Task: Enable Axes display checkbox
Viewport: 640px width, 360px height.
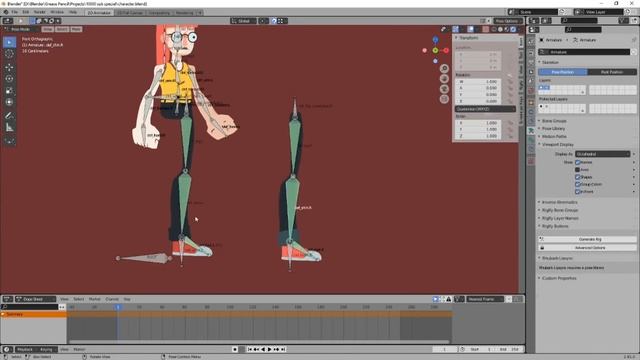Action: coord(578,170)
